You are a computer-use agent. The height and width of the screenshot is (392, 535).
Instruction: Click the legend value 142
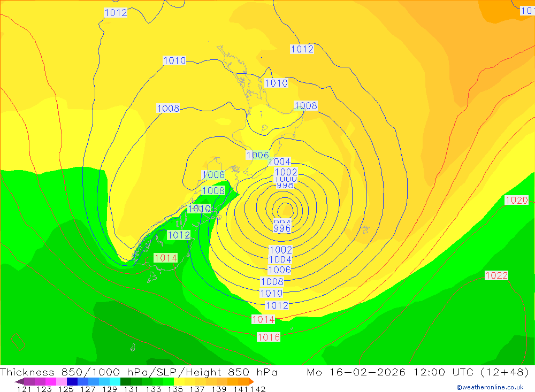[x=258, y=389]
